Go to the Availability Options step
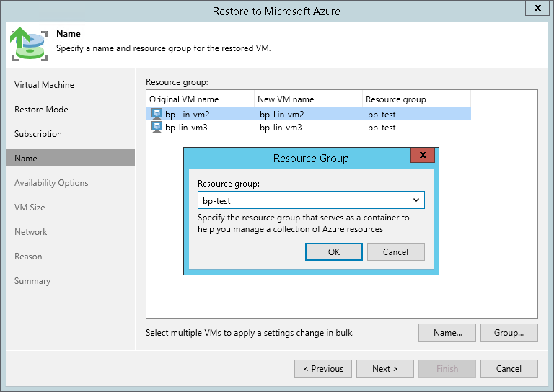 click(x=51, y=183)
